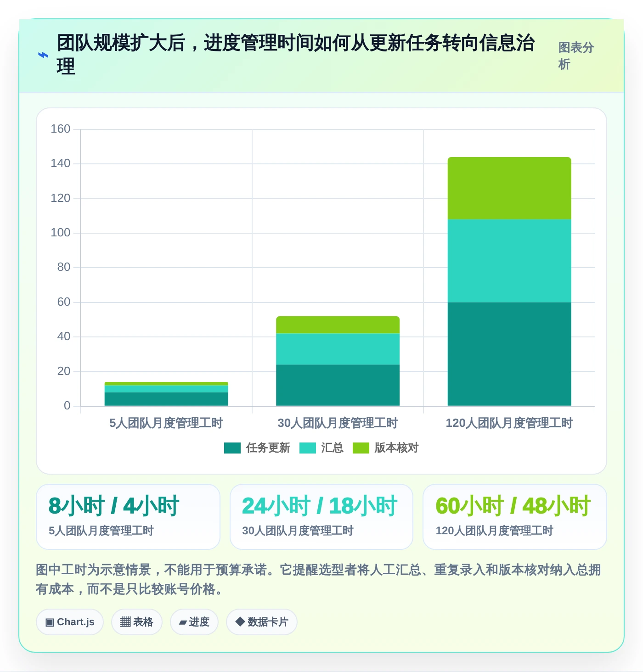The image size is (643, 672).
Task: Toggle 版本核对 legend color swatch
Action: [x=361, y=448]
